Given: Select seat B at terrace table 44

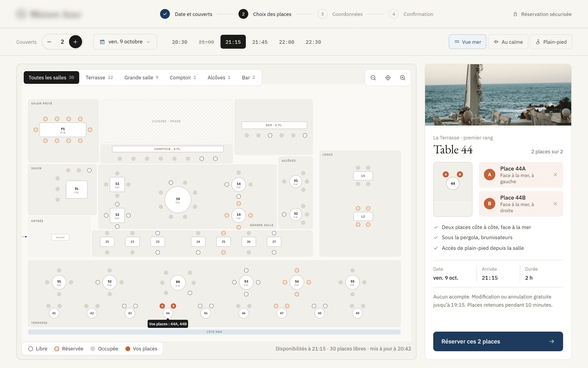Looking at the screenshot, I should pos(173,306).
